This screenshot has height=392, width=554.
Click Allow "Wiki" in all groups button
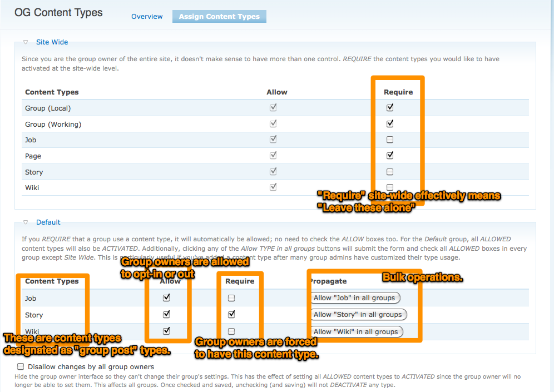tap(357, 331)
